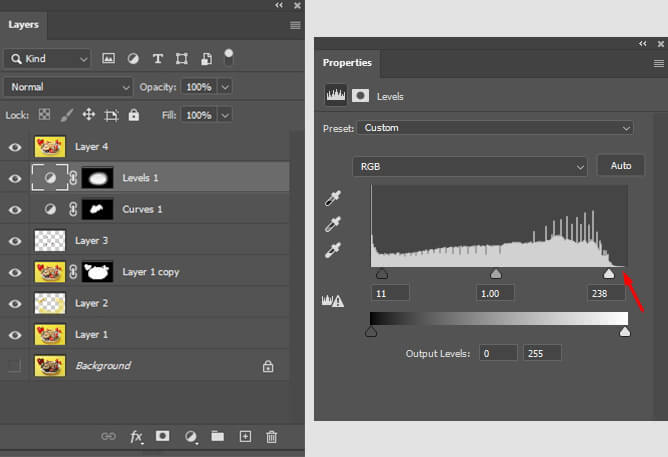
Task: Open the fx layer style menu
Action: coord(136,437)
